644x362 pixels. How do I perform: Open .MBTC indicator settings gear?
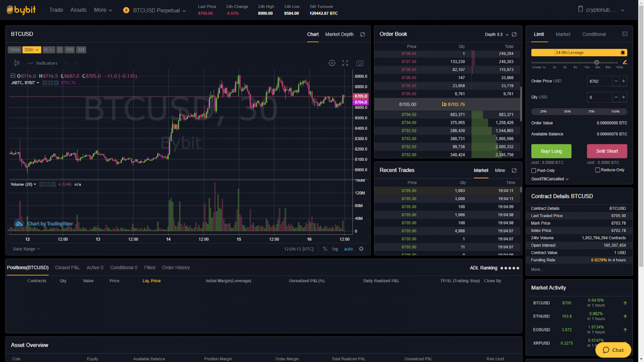tap(50, 83)
